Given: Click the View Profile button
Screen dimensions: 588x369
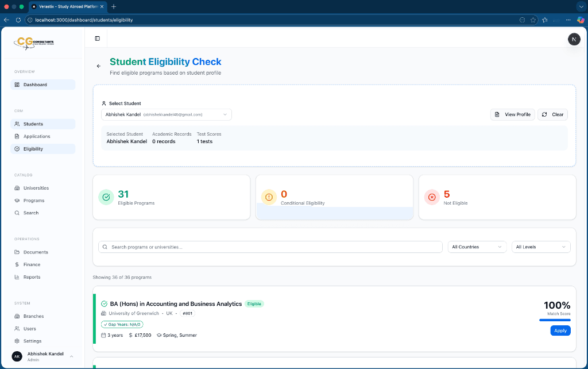Looking at the screenshot, I should coord(512,114).
